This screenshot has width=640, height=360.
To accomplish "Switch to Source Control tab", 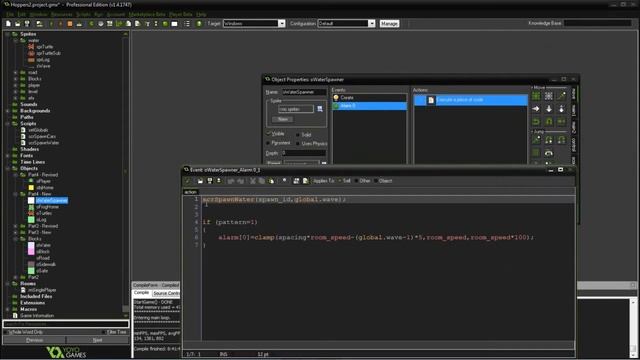I will coord(166,293).
